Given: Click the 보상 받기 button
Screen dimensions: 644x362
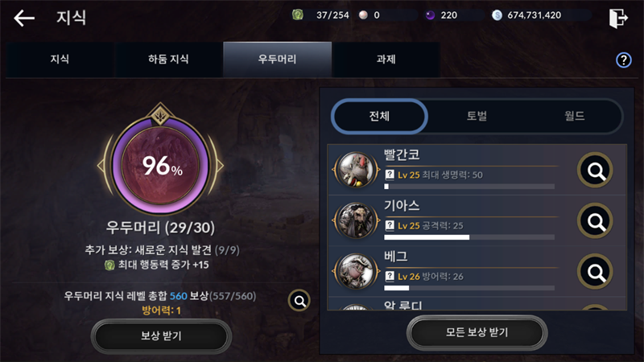Looking at the screenshot, I should (161, 336).
